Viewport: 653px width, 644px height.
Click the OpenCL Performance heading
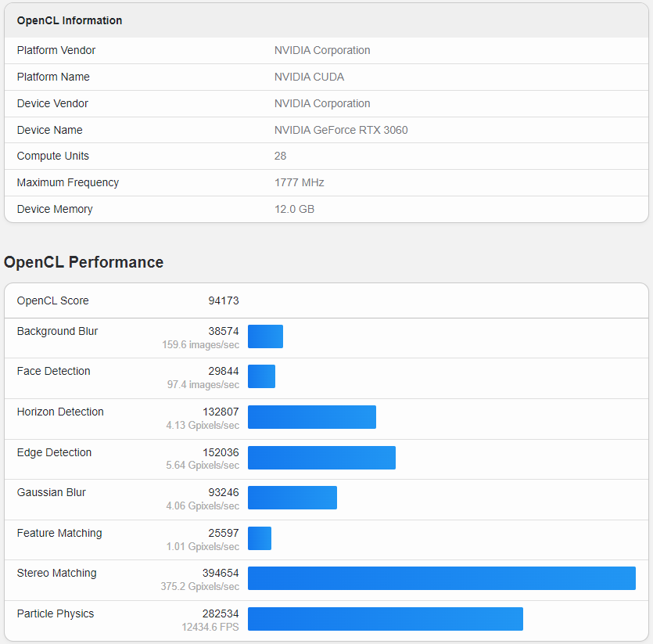84,262
